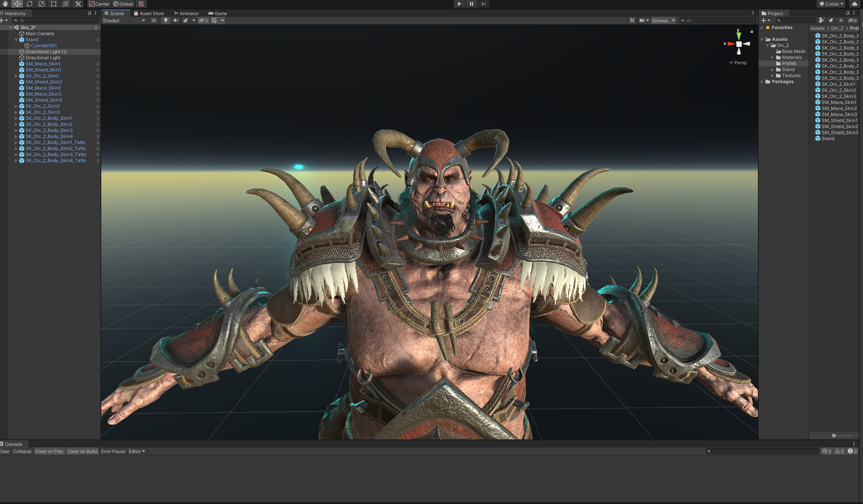Image resolution: width=863 pixels, height=504 pixels.
Task: Lock the Hierarchy panel
Action: coord(90,13)
